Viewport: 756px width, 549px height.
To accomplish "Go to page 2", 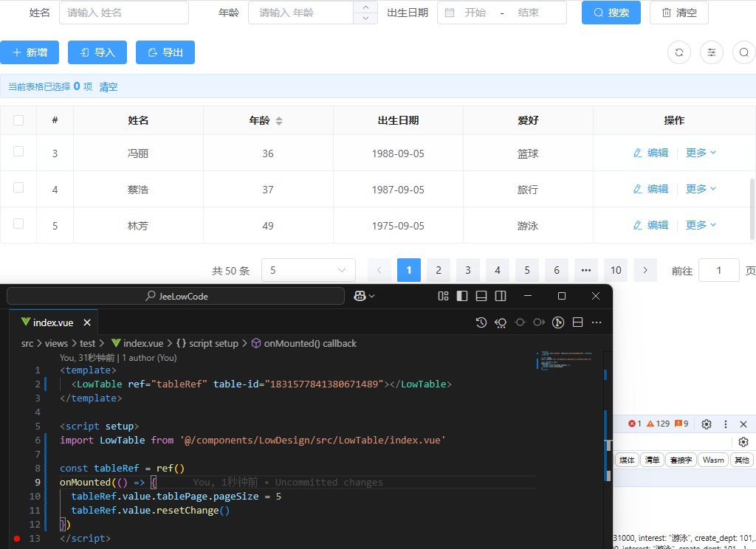I will click(x=439, y=270).
